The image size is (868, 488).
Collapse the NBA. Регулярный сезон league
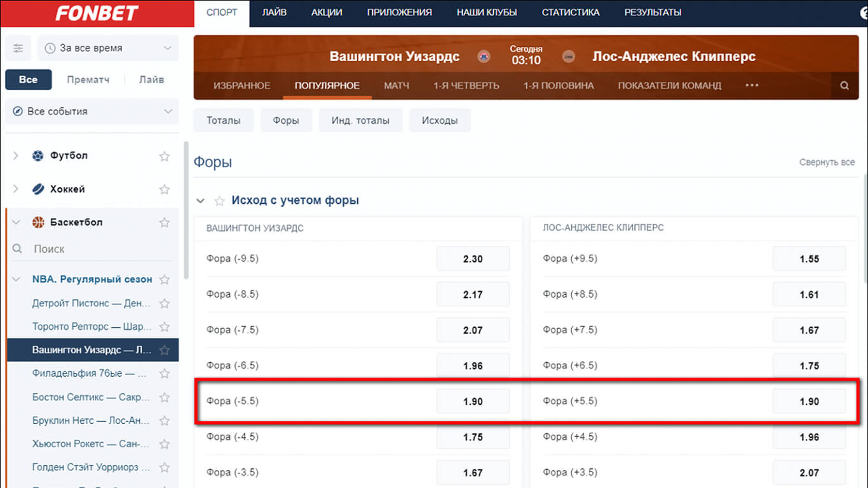17,280
